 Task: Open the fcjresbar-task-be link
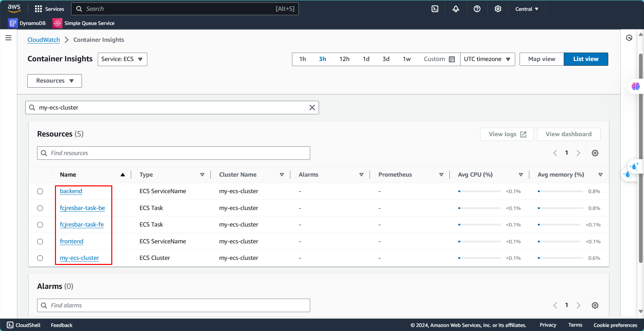[82, 208]
